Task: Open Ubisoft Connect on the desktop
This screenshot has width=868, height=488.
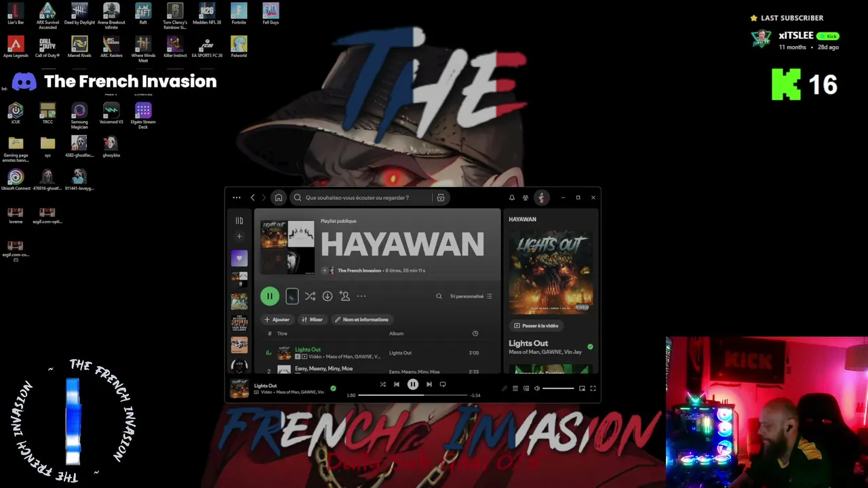Action: (16, 180)
